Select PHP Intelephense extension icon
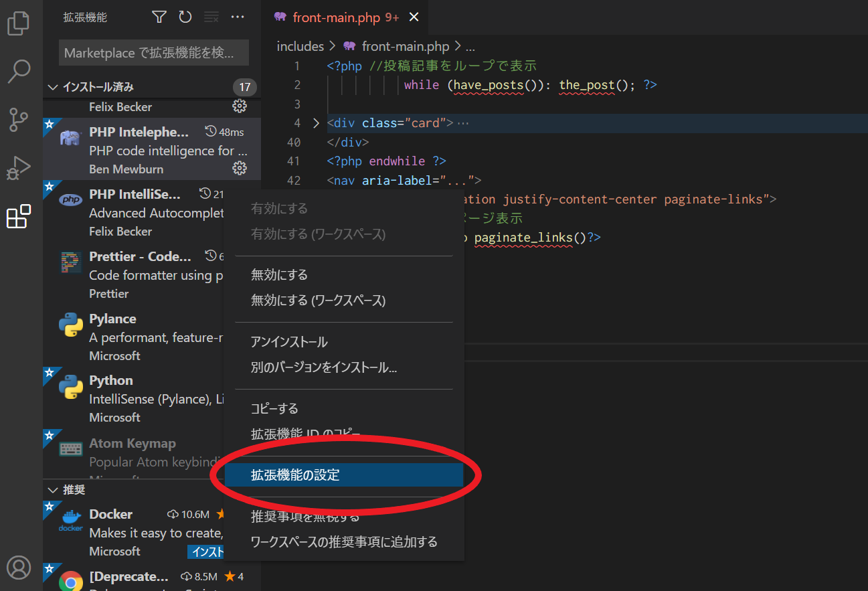Image resolution: width=868 pixels, height=591 pixels. [x=70, y=138]
